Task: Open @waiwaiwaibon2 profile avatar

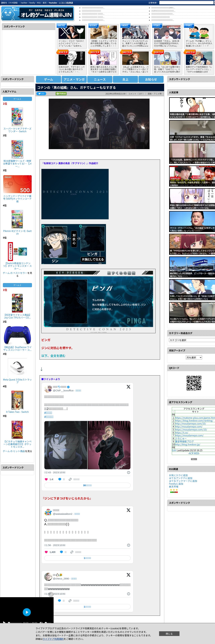Action: point(48,512)
